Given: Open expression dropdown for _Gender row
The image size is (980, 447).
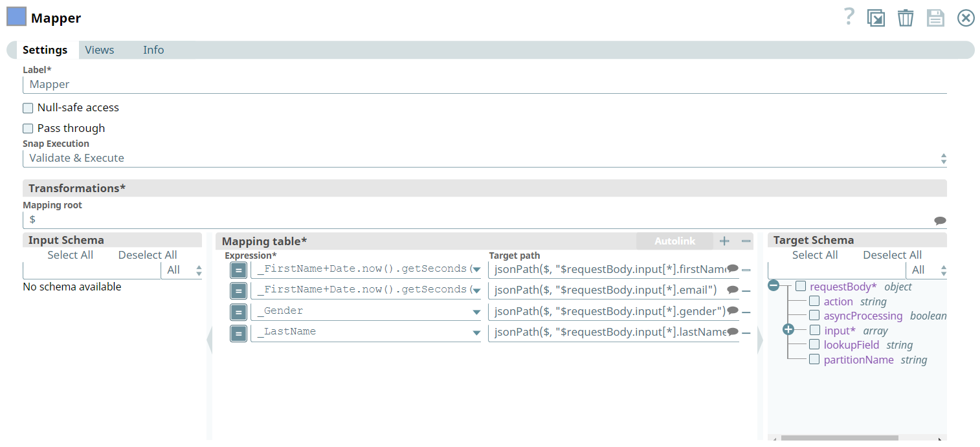Looking at the screenshot, I should 476,312.
